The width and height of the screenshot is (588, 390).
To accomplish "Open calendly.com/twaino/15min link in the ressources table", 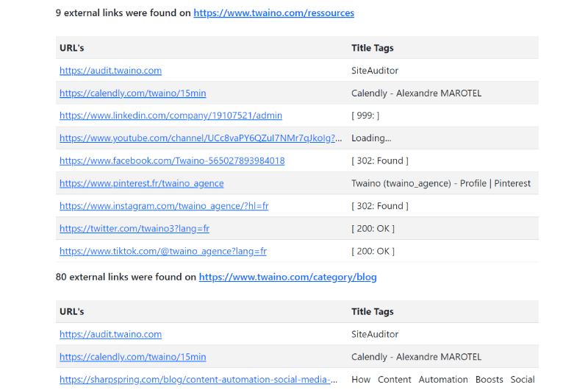I will coord(133,93).
